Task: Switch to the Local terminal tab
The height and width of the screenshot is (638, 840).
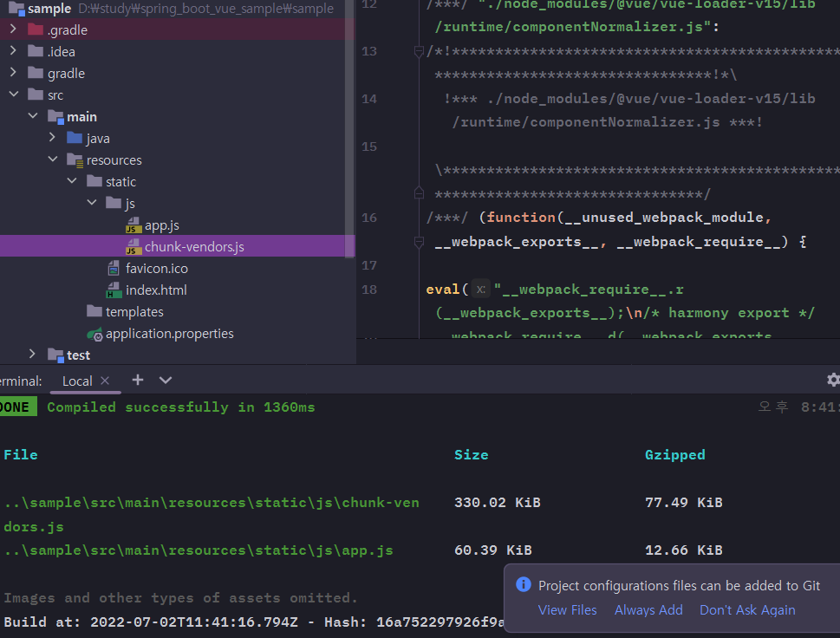Action: (x=76, y=380)
